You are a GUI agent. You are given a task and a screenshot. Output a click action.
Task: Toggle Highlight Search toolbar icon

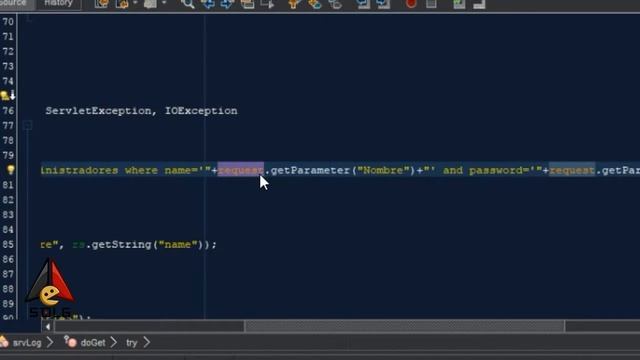[247, 4]
